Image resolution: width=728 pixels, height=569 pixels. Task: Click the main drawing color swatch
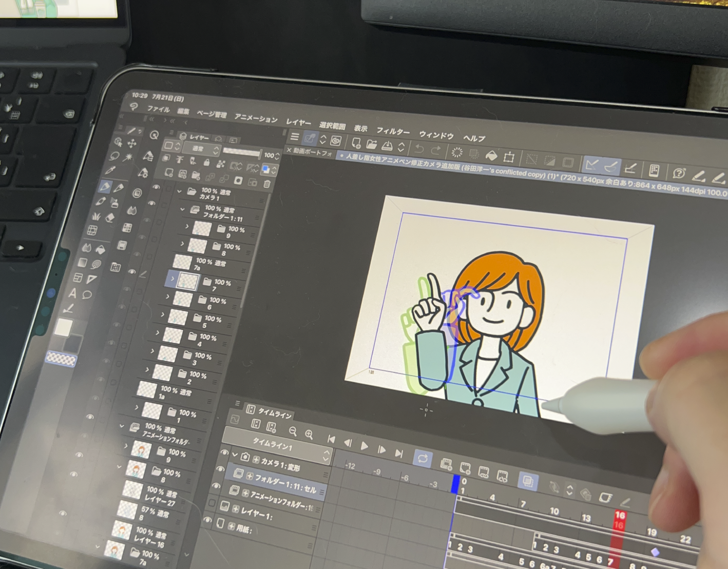point(64,327)
